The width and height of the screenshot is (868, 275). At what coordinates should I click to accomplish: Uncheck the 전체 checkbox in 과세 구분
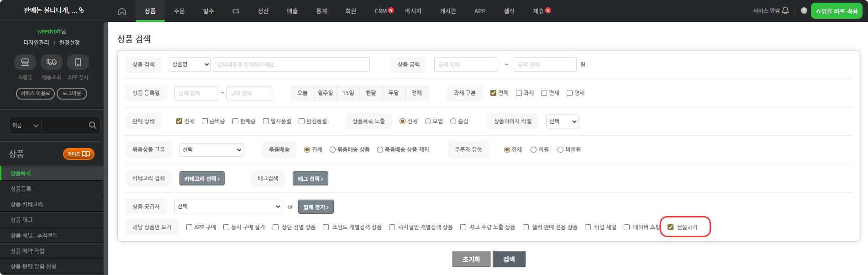[493, 93]
